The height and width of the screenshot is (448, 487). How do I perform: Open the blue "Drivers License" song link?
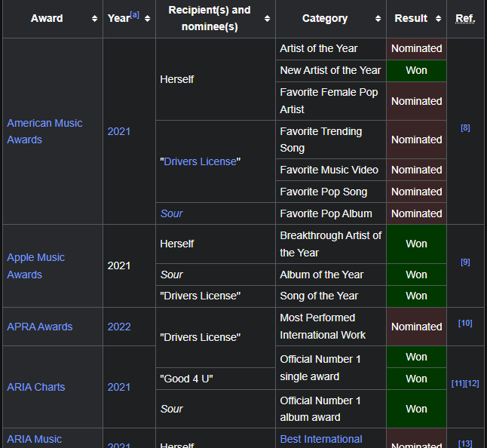tap(200, 161)
